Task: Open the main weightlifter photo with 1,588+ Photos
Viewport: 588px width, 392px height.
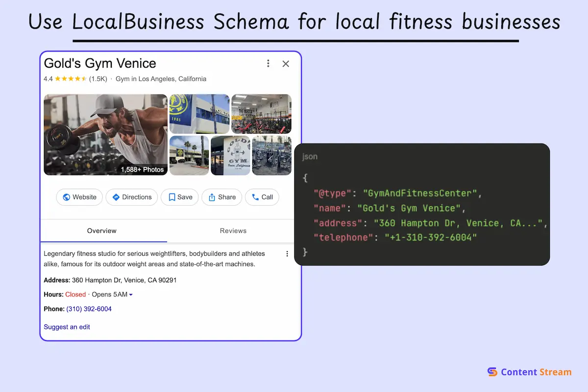Action: click(105, 135)
